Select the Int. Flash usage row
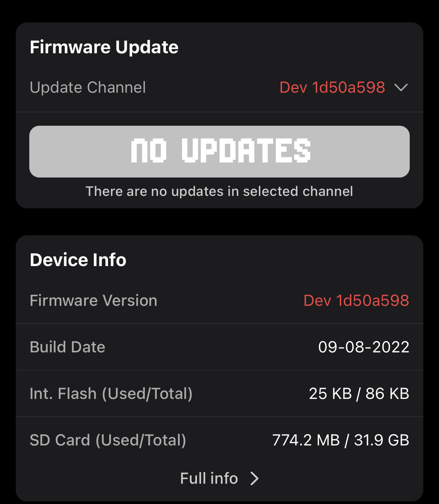 click(x=219, y=394)
